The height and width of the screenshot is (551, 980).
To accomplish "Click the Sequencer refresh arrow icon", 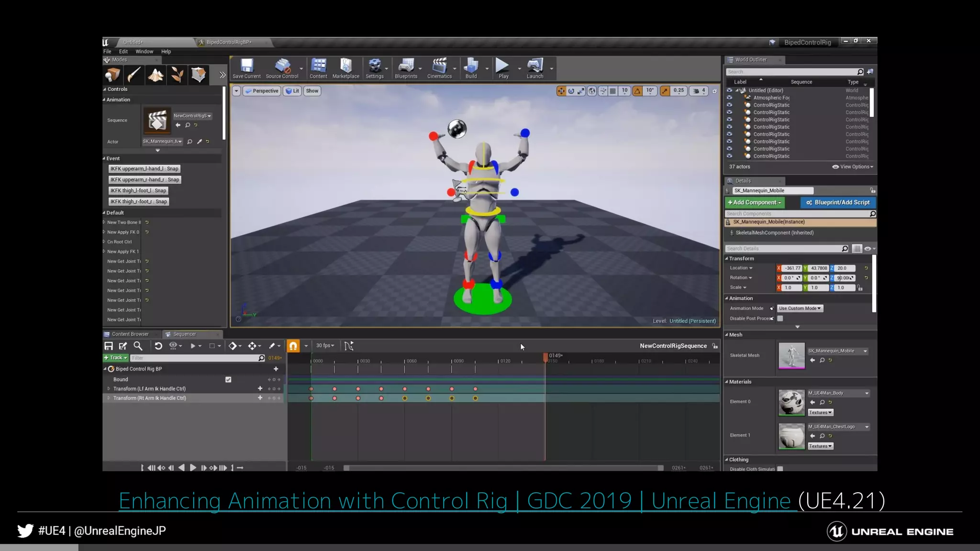I will click(158, 346).
